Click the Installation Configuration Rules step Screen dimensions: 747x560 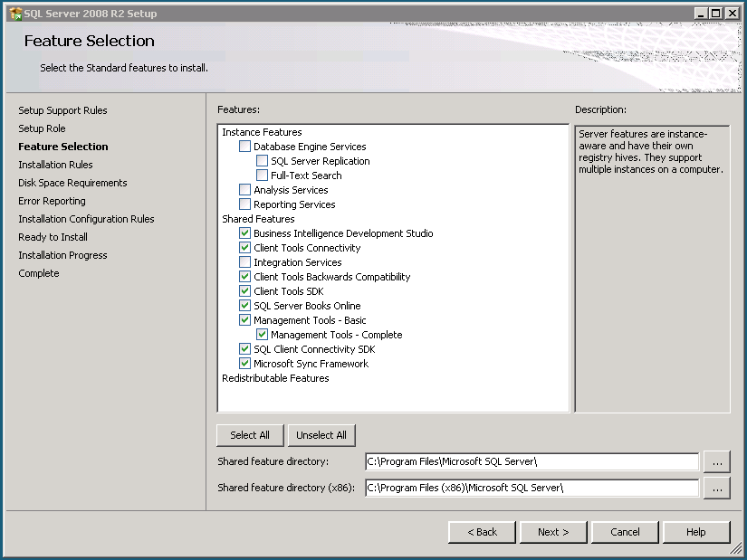(86, 219)
